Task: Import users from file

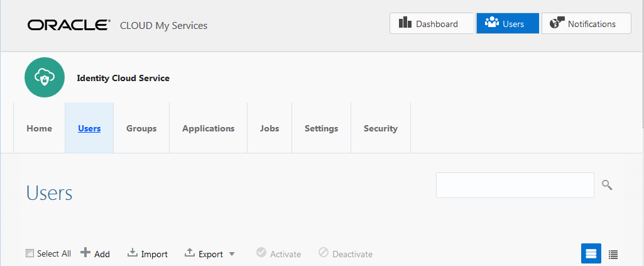Action: point(148,253)
